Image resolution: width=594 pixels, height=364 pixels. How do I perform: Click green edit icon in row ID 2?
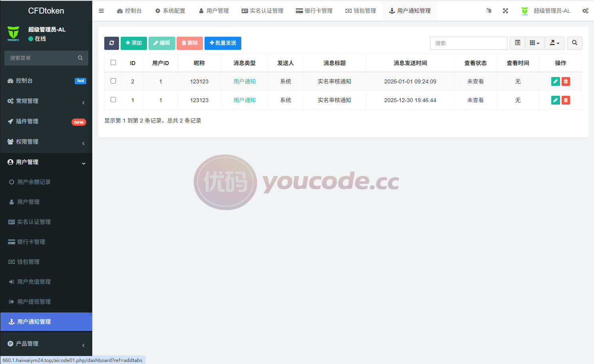(555, 81)
